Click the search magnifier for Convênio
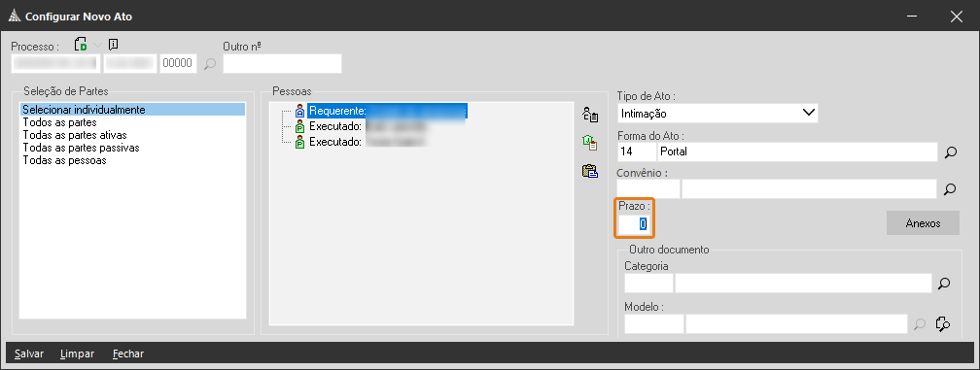 (951, 189)
